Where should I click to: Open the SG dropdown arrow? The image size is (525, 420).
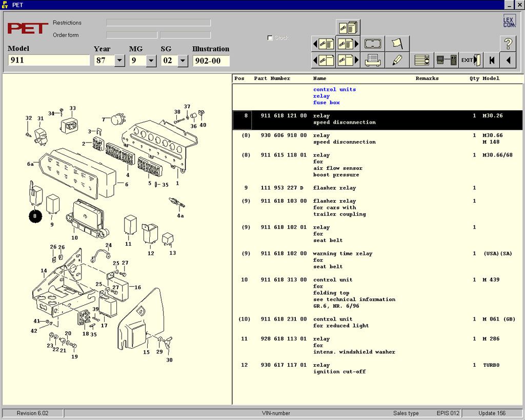coord(183,61)
